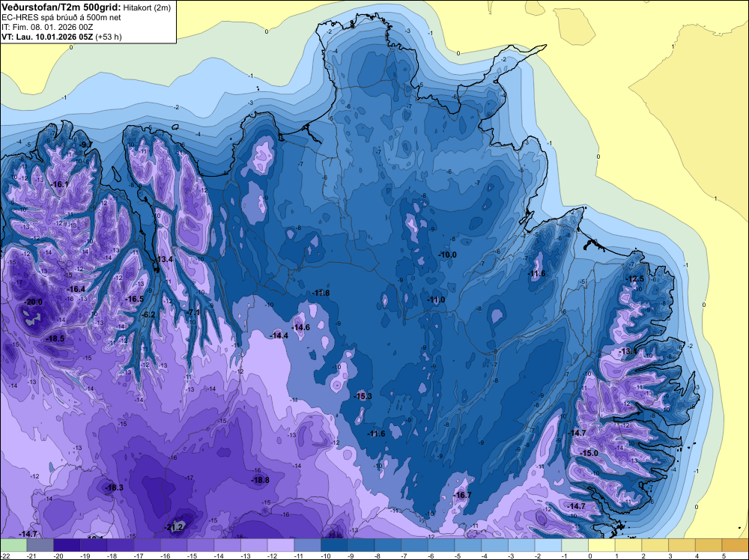This screenshot has height=560, width=749.
Task: Click the -11.0 temperature reading
Action: 436,299
